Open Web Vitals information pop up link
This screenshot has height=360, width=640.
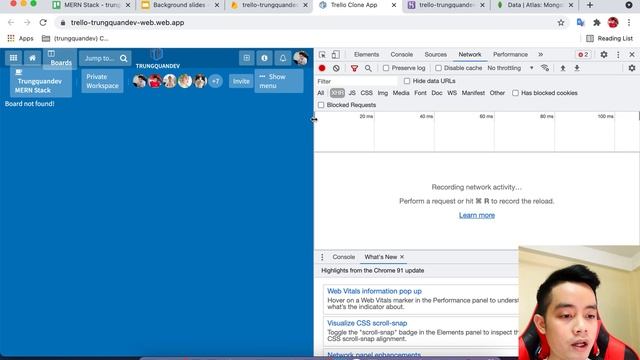[x=374, y=291]
